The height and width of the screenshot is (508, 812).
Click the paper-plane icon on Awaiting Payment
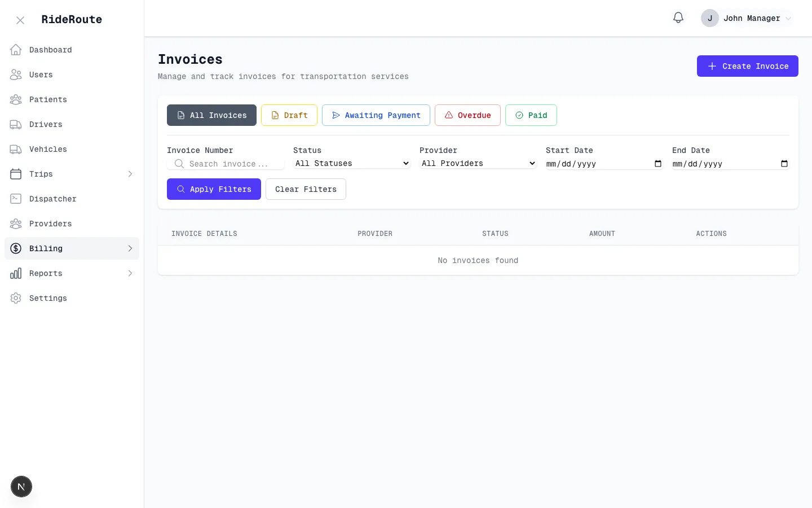336,115
